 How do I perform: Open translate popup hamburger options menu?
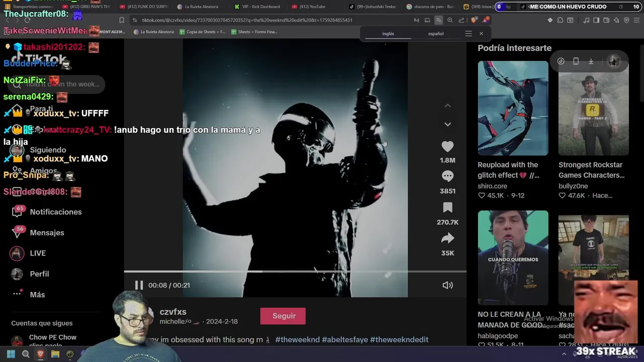coord(468,34)
